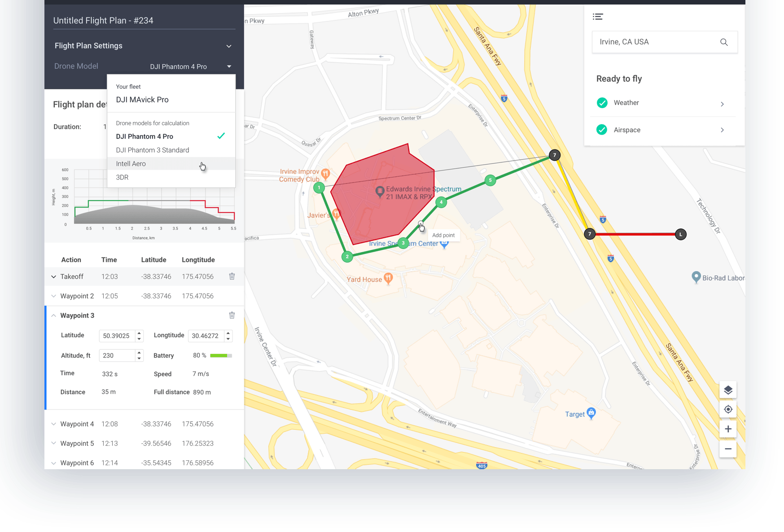This screenshot has height=532, width=784.
Task: Click the Airspace green check status
Action: [602, 130]
